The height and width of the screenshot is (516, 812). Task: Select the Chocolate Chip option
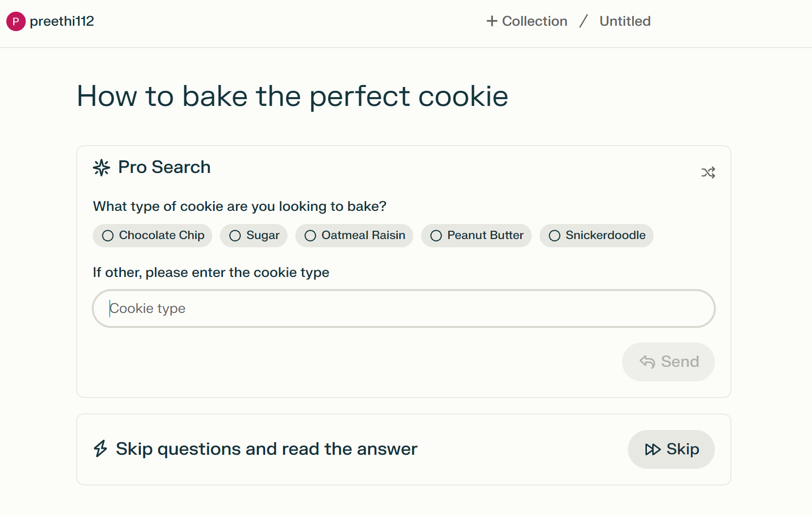(153, 236)
